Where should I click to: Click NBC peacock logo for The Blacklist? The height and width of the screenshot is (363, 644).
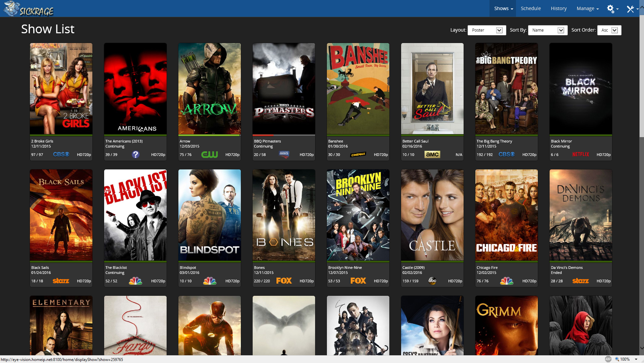point(135,281)
